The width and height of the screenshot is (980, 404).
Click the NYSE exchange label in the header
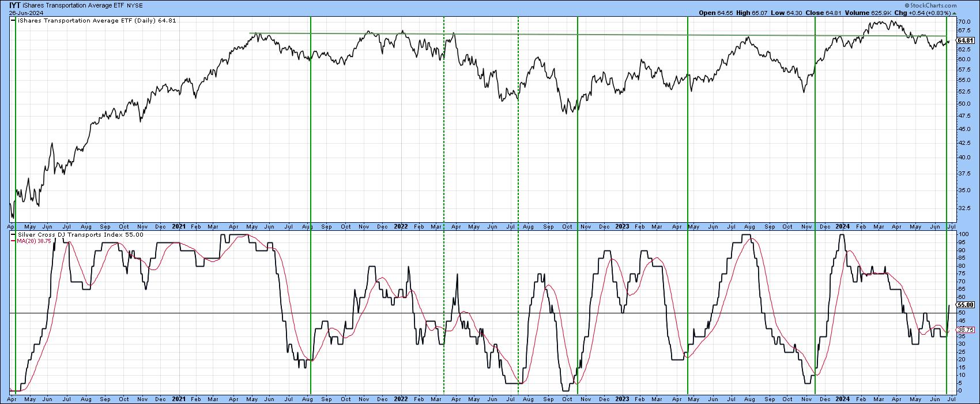[135, 5]
